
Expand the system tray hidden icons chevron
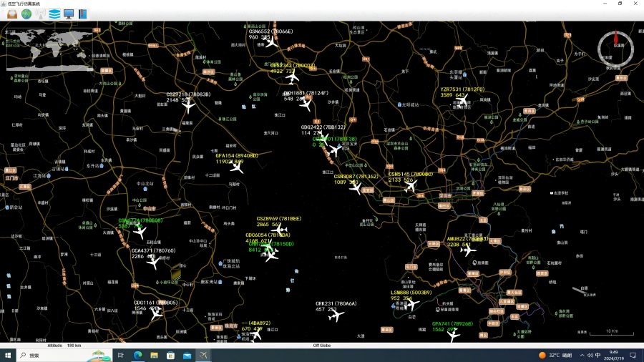pyautogui.click(x=582, y=355)
